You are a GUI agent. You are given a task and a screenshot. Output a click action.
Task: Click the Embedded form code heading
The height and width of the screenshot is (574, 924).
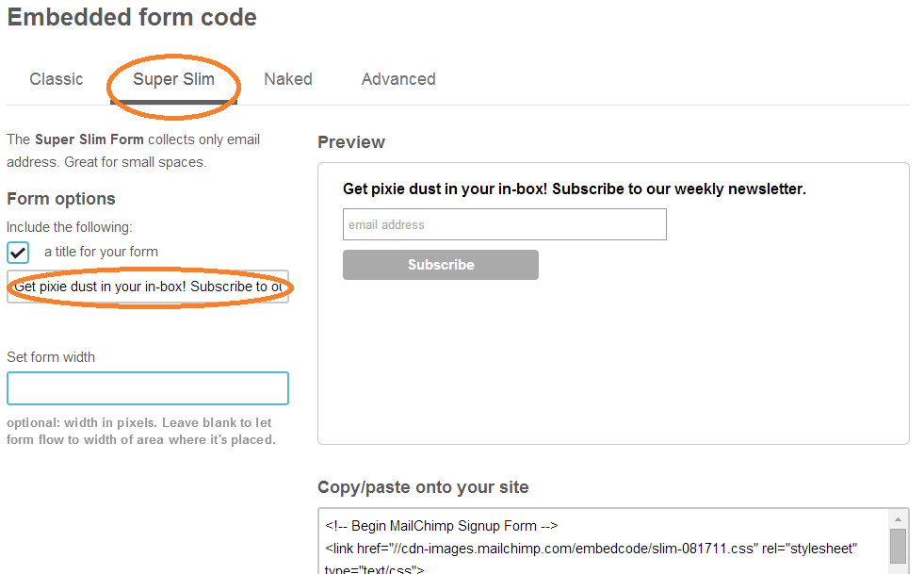tap(132, 17)
